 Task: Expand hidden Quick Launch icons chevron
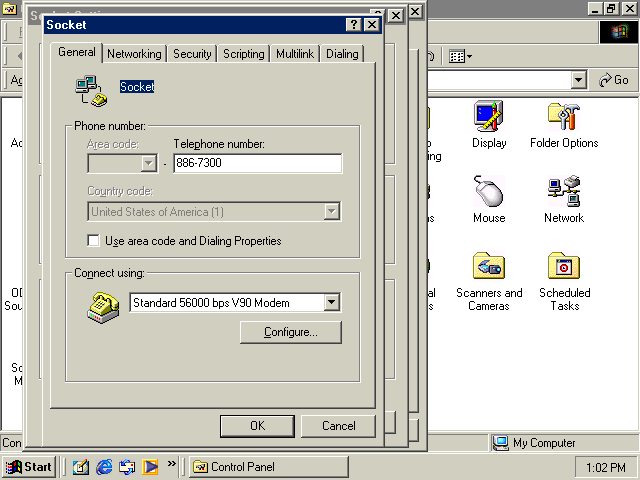coord(171,463)
